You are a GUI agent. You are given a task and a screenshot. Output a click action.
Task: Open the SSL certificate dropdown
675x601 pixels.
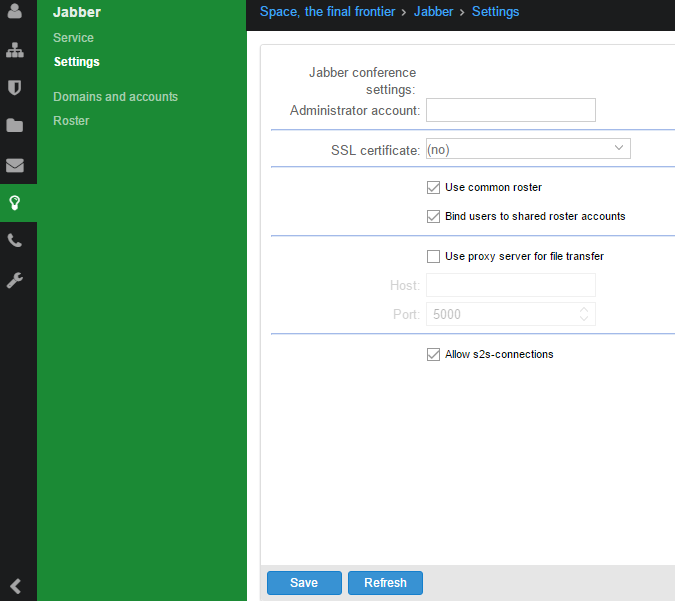point(528,149)
